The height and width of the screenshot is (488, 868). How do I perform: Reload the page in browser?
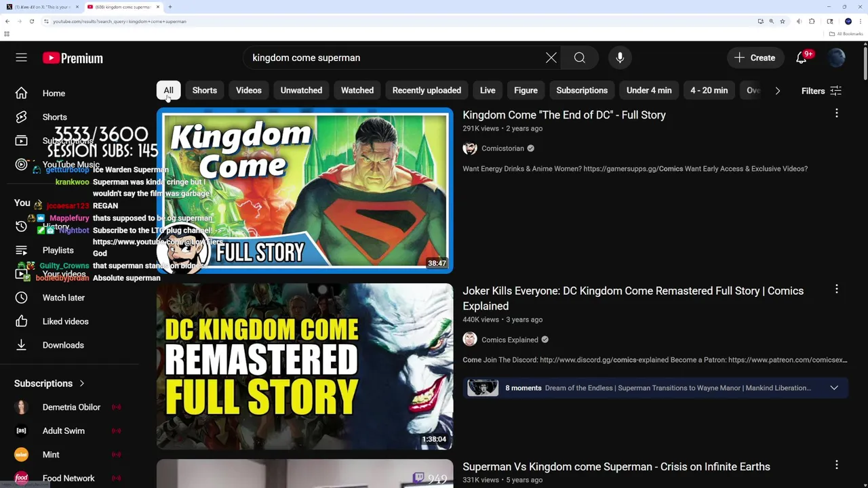(31, 21)
